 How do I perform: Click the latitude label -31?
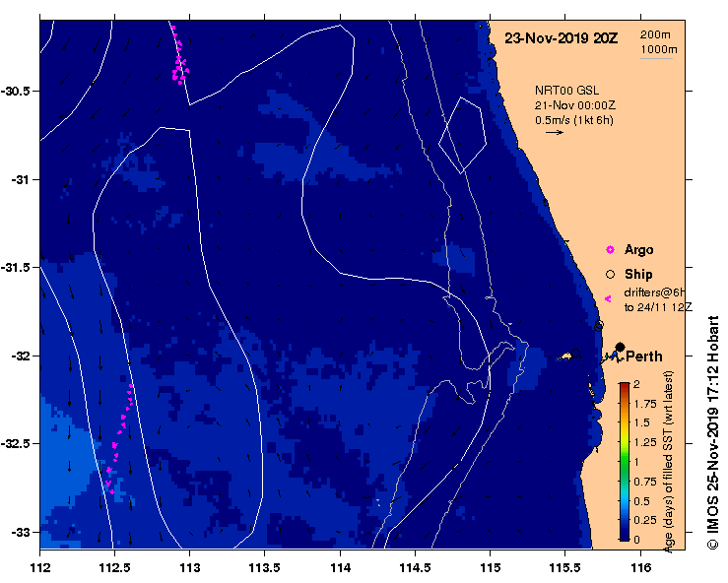point(20,179)
